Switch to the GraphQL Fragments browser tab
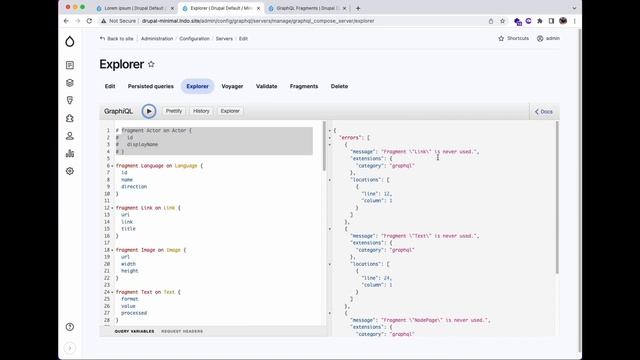640x360 pixels. tap(307, 8)
